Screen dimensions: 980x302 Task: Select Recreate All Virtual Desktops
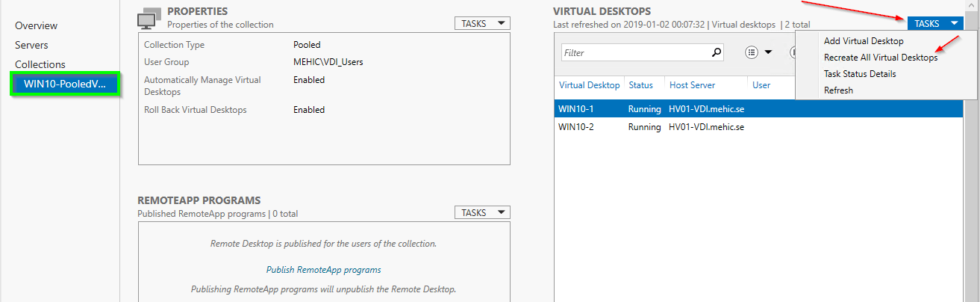(880, 58)
